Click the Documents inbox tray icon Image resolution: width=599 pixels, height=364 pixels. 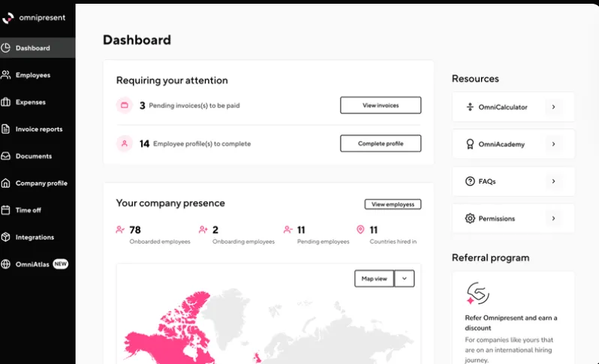point(5,156)
